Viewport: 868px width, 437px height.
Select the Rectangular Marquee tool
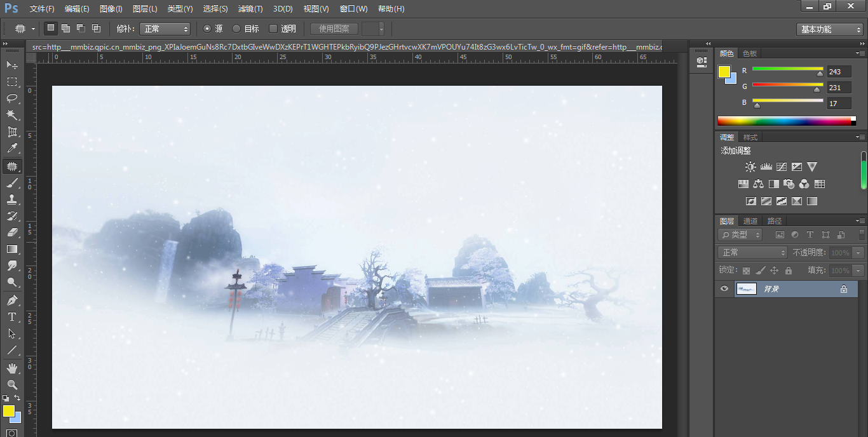click(x=12, y=82)
